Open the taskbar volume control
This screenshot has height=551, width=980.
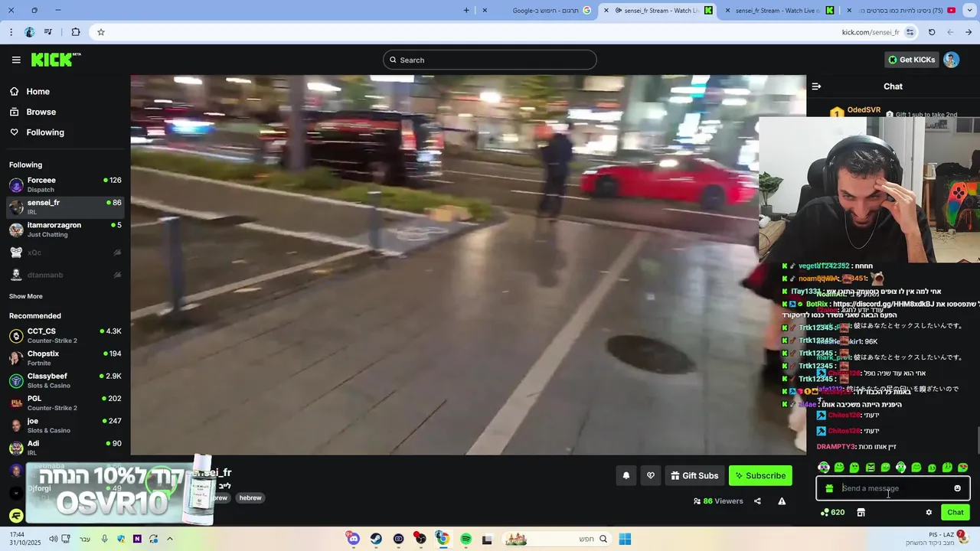coord(54,539)
